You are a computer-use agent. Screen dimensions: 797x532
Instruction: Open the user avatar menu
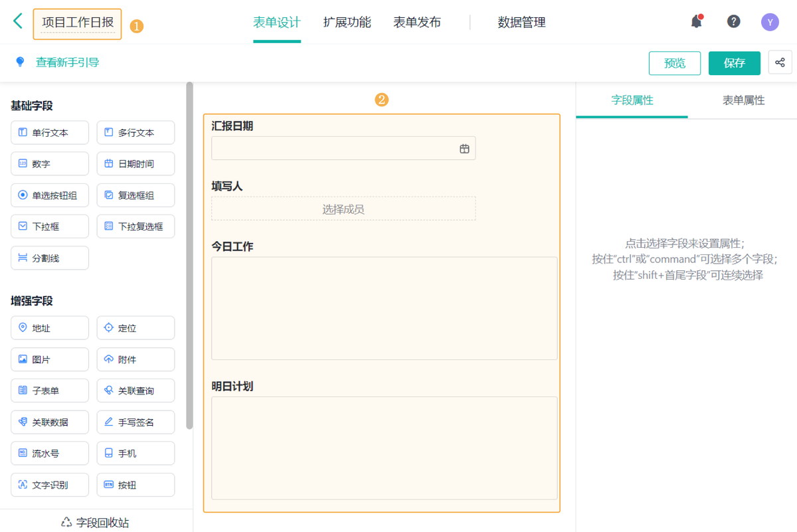(x=770, y=23)
